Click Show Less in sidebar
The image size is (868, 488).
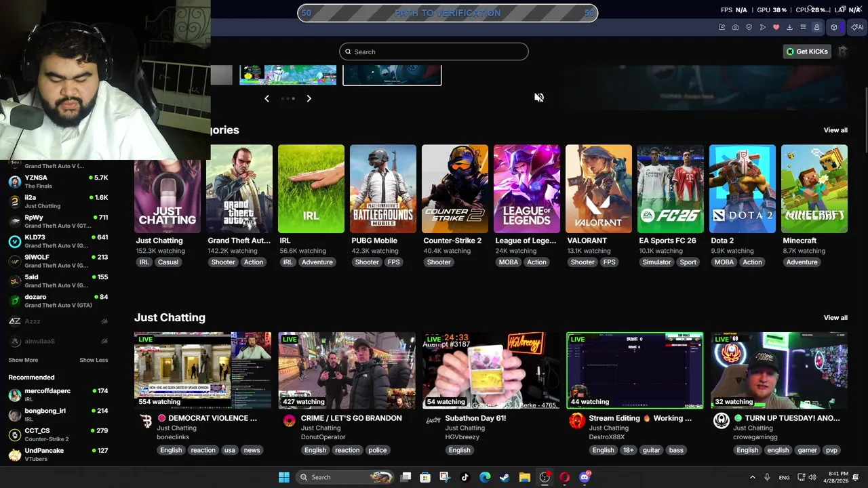(x=94, y=360)
